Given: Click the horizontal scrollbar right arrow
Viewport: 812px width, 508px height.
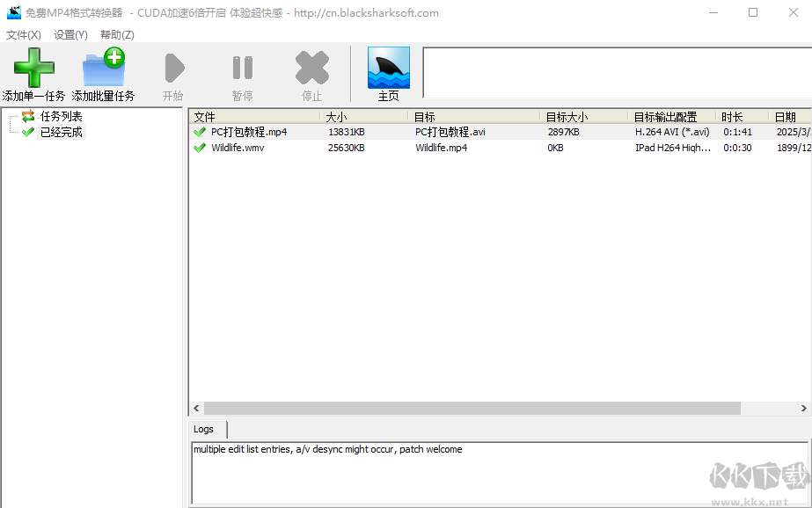Looking at the screenshot, I should 804,408.
